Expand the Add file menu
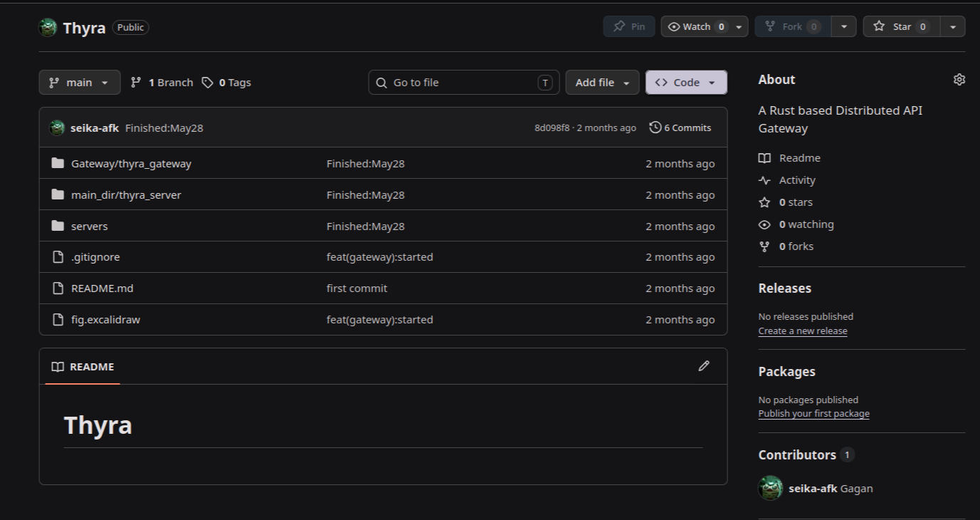 [602, 83]
